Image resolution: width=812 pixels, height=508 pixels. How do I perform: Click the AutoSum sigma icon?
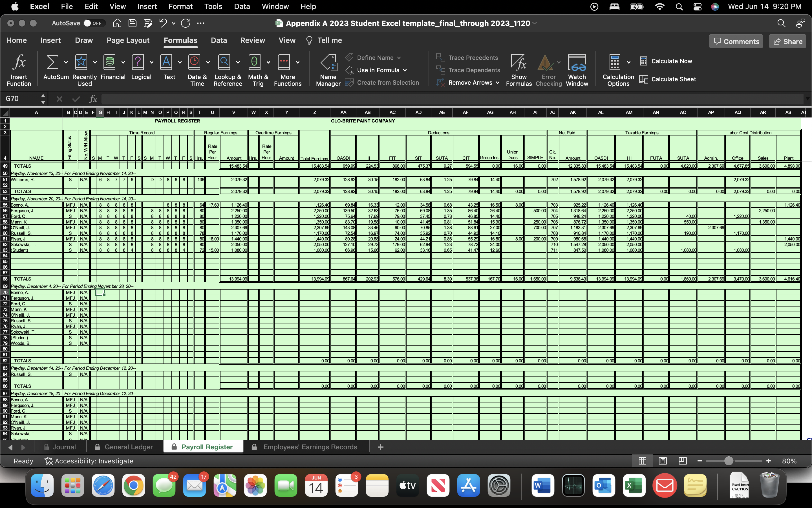click(x=52, y=62)
